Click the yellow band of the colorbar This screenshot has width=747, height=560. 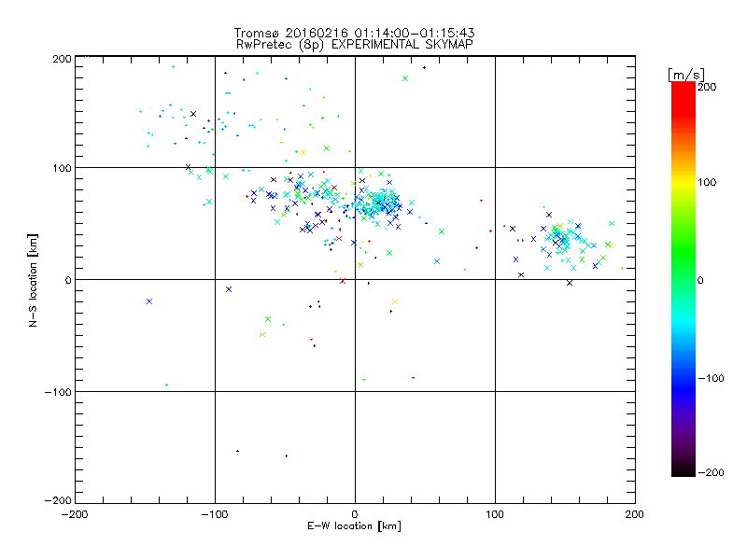(684, 182)
